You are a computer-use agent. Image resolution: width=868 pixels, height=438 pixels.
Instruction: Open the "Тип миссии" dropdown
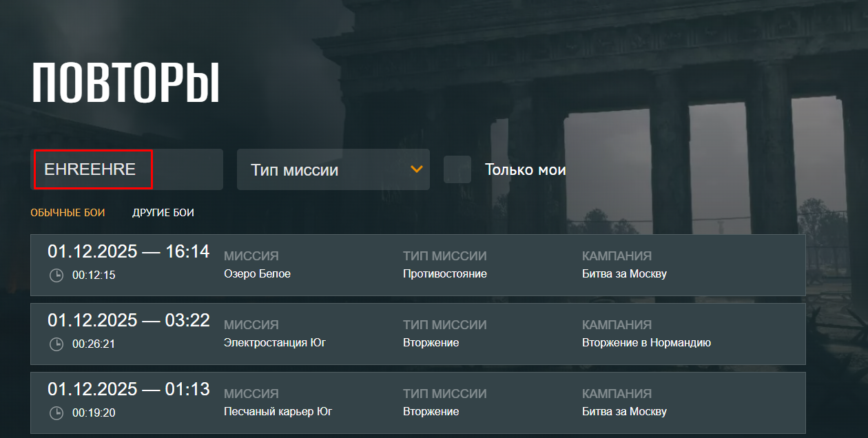point(333,169)
